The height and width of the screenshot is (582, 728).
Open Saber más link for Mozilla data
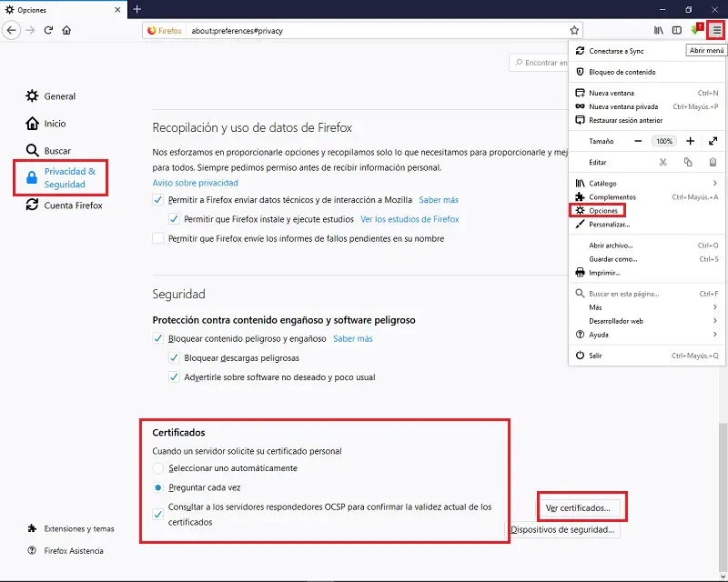(x=439, y=200)
